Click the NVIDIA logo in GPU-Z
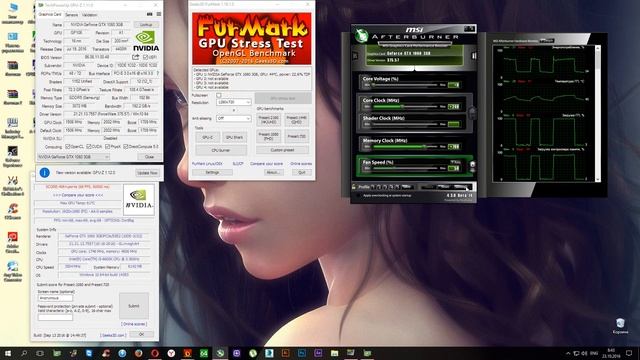Viewport: 640px width, 360px height. 146,41
